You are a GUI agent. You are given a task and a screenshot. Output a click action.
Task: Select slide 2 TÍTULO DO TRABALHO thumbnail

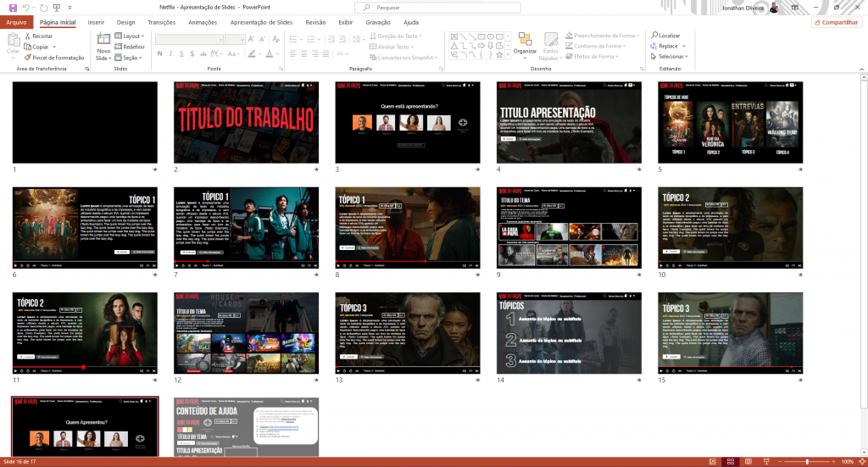(x=247, y=122)
